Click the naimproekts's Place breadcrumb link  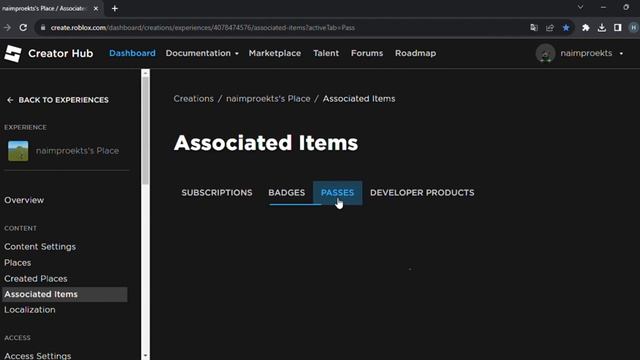pos(268,99)
